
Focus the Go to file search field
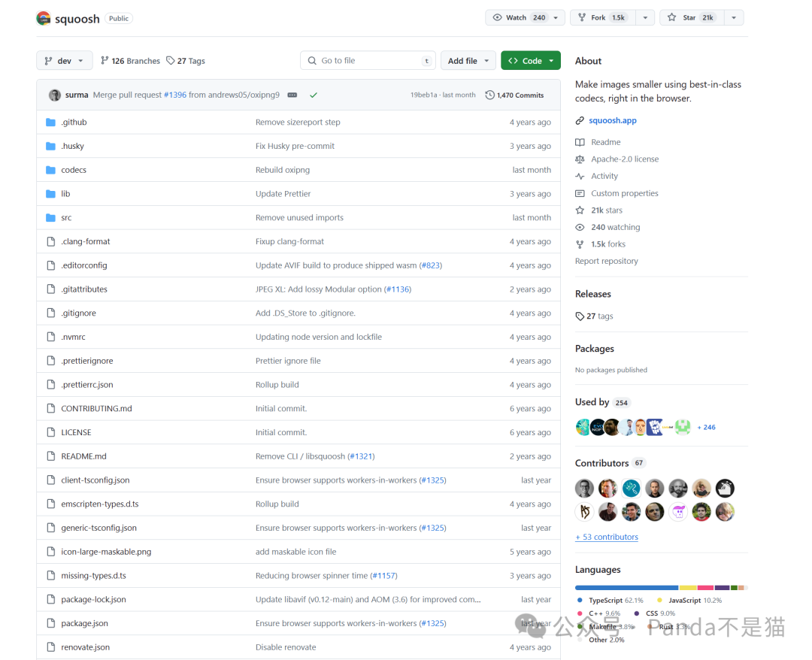(368, 61)
